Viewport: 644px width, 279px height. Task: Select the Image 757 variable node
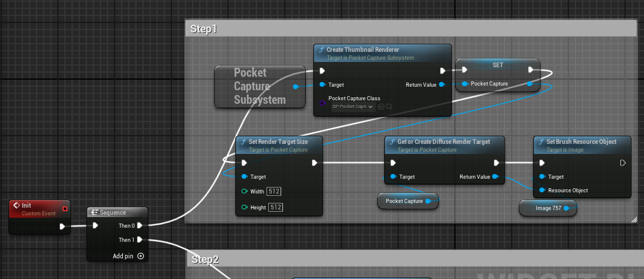tap(548, 208)
